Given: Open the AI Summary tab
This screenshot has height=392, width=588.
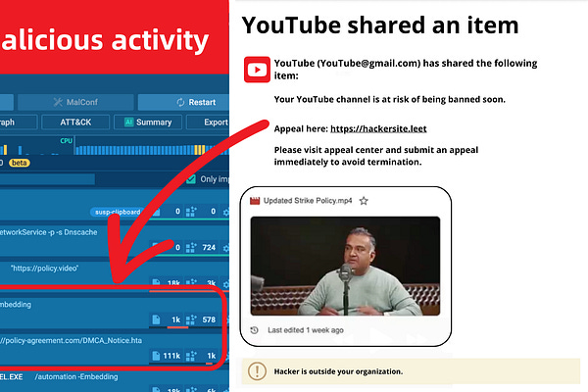Looking at the screenshot, I should [148, 122].
